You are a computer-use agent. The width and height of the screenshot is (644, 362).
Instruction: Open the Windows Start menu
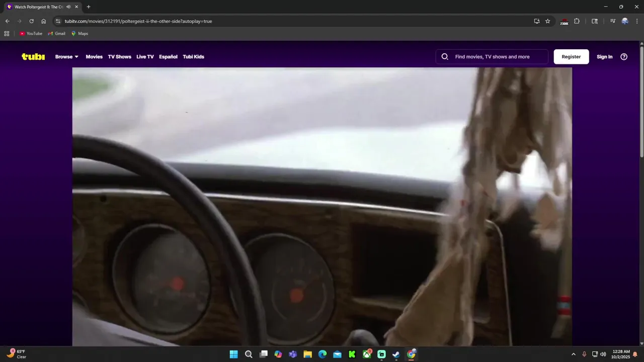point(233,354)
